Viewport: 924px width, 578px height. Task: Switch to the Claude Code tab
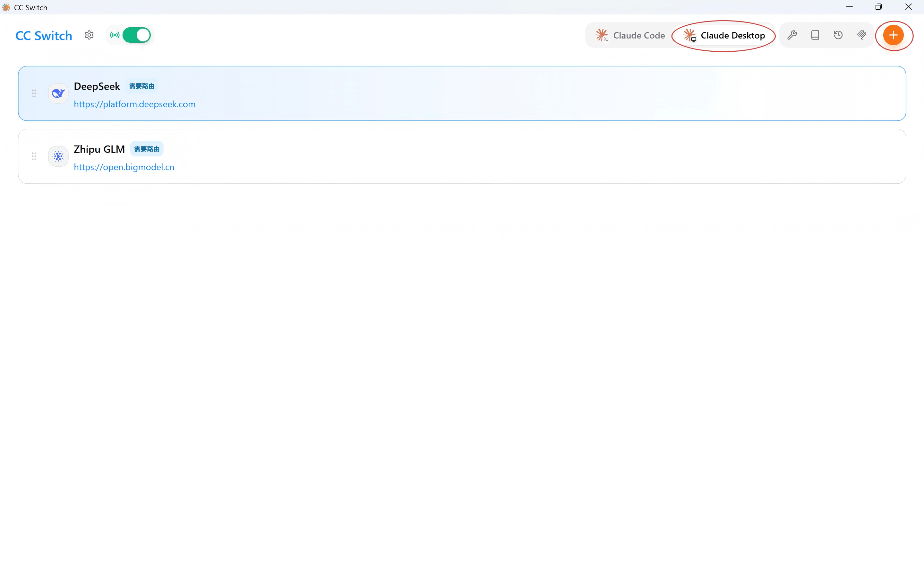coord(630,35)
